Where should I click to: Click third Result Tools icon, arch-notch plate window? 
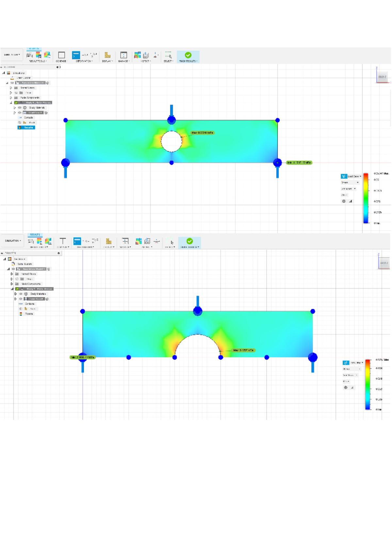(48, 241)
